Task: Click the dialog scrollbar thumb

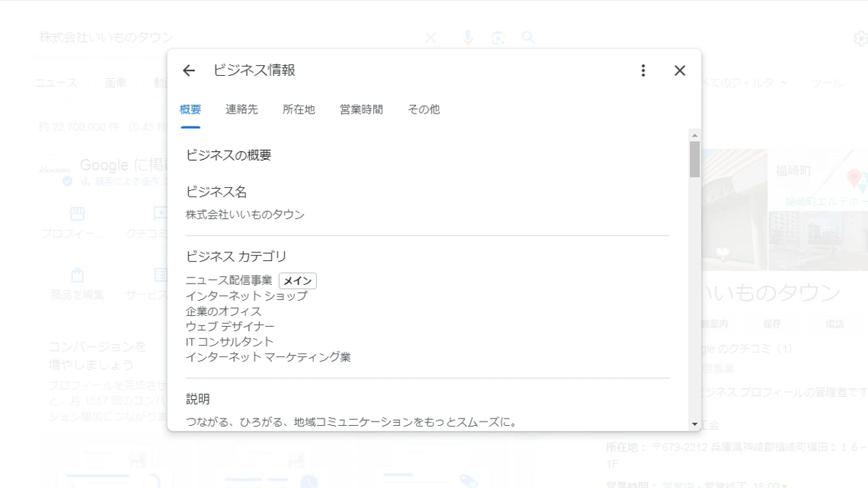Action: pos(694,159)
